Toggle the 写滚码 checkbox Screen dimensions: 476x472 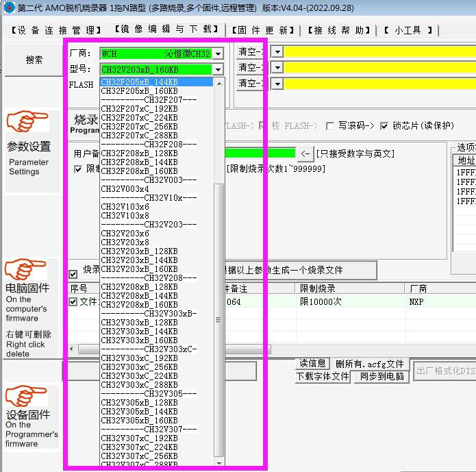(x=330, y=126)
